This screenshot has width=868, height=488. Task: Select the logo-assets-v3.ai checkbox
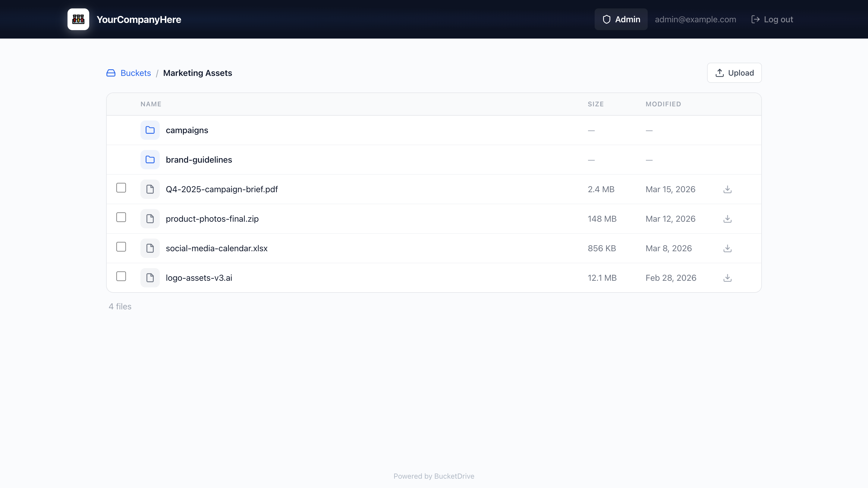tap(121, 277)
